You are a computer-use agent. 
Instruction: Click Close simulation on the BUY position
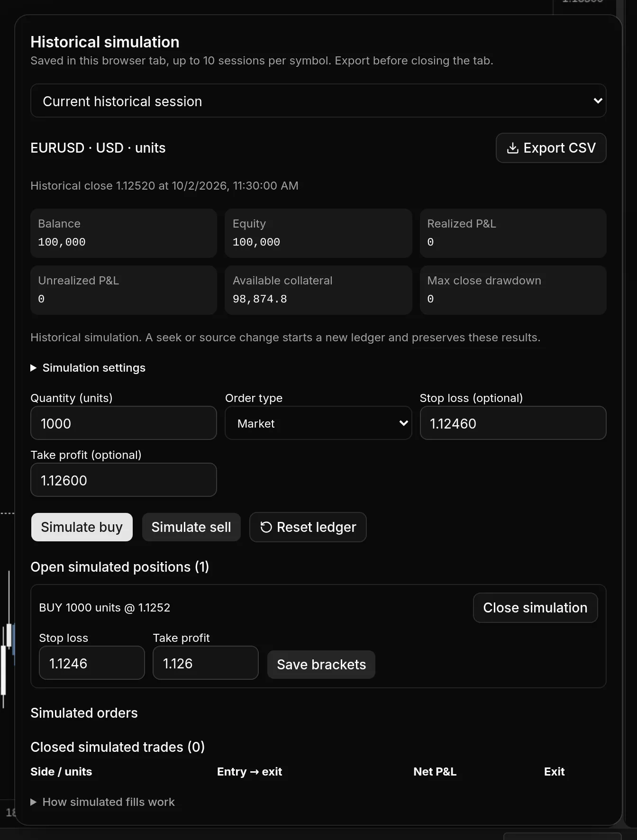click(535, 608)
